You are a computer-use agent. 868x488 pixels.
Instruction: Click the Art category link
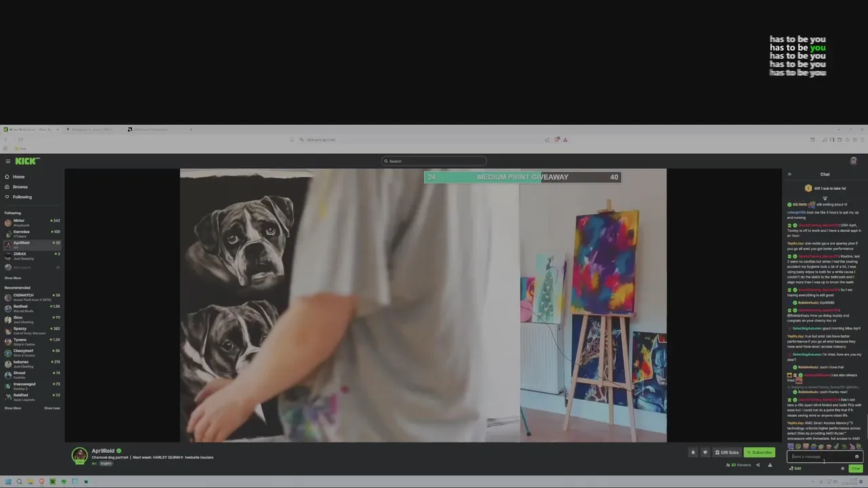coord(94,463)
